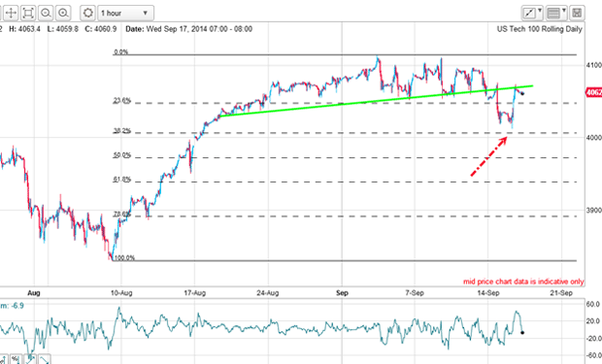Click the 61.8% Fibonacci level label
Screen dimensions: 602x364
point(122,180)
